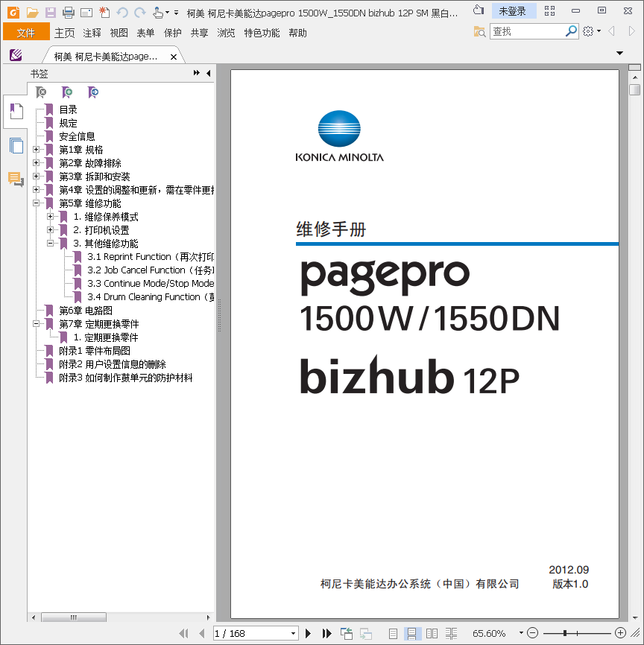Click the magnifier search icon
The width and height of the screenshot is (644, 645).
point(571,31)
